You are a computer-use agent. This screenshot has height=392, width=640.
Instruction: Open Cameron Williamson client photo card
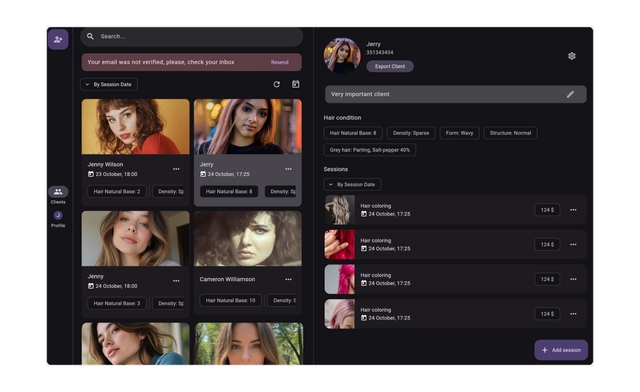[248, 238]
